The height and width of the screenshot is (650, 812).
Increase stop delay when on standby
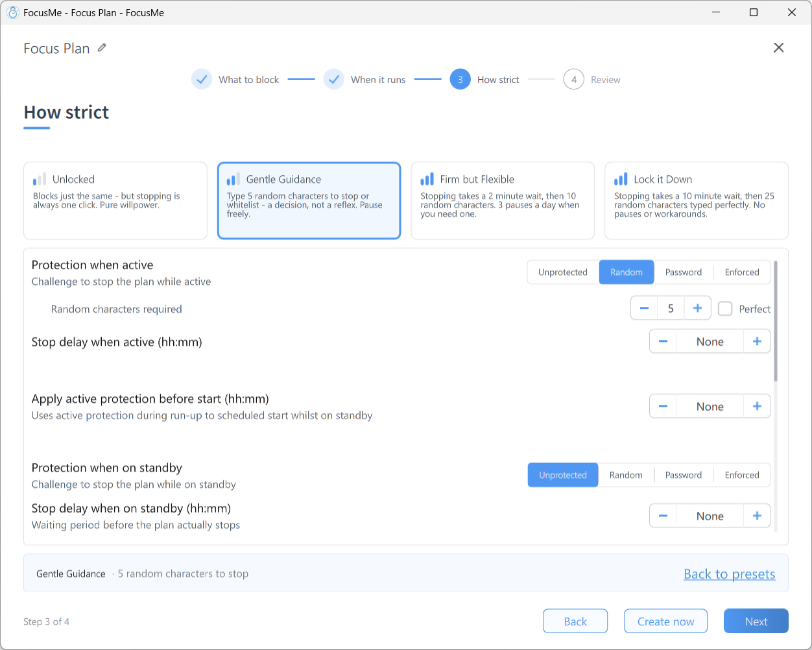(757, 516)
